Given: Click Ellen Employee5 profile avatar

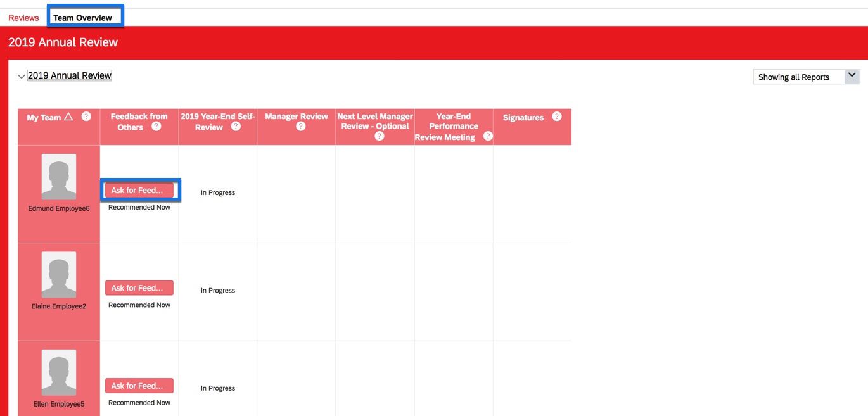Looking at the screenshot, I should (x=59, y=372).
